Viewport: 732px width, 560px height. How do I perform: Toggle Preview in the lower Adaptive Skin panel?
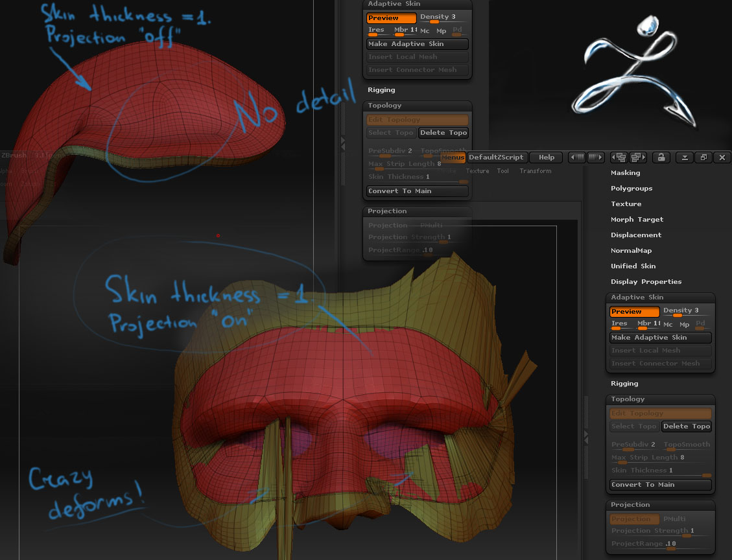[x=634, y=311]
